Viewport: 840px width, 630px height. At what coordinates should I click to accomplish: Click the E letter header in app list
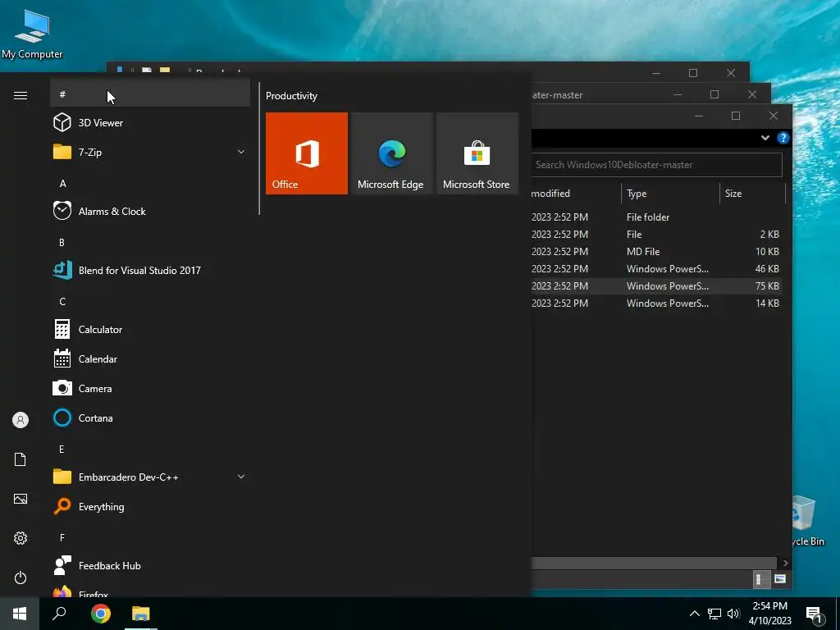pos(62,449)
